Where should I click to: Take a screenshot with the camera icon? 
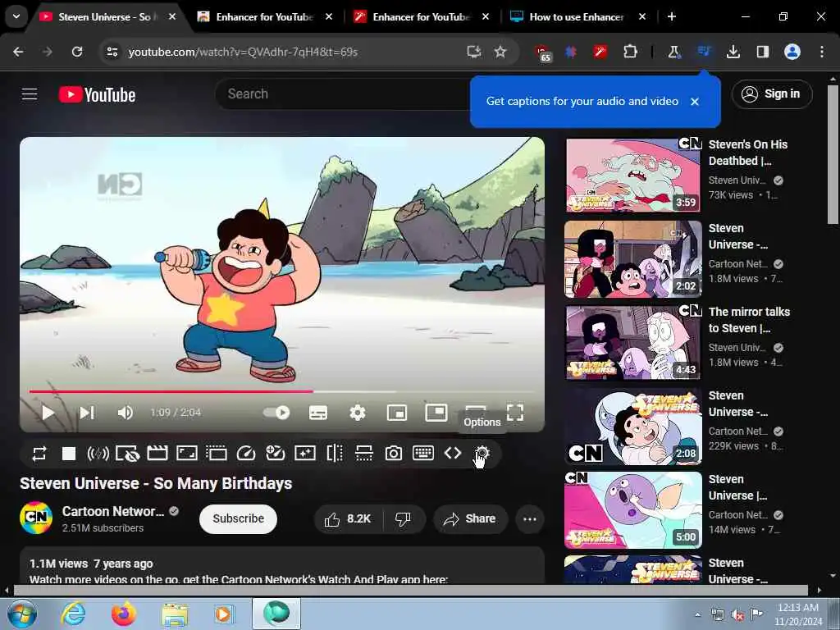click(394, 454)
